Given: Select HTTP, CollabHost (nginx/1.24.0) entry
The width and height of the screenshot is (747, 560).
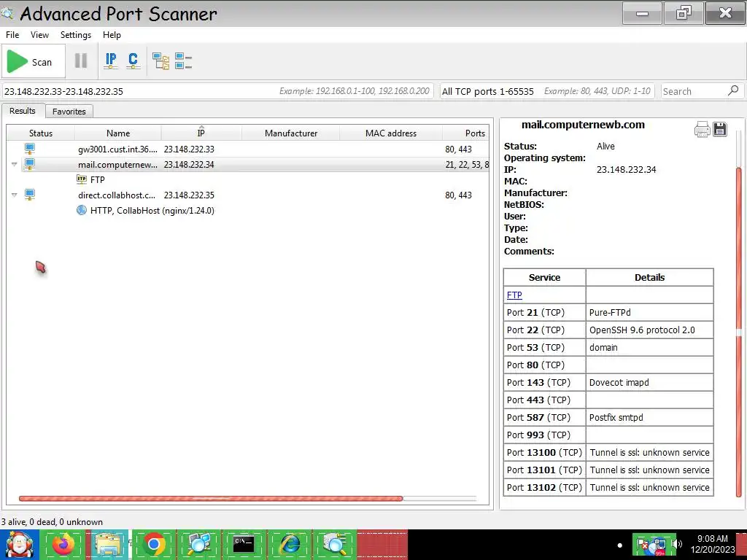Looking at the screenshot, I should coord(152,210).
